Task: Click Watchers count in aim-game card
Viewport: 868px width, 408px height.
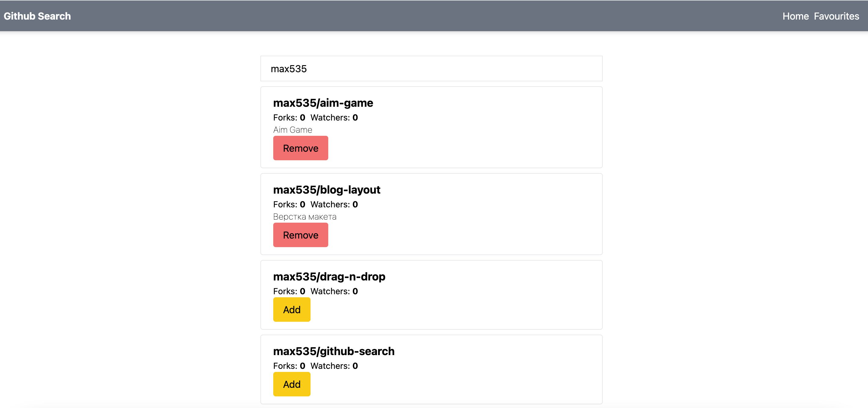Action: 334,118
